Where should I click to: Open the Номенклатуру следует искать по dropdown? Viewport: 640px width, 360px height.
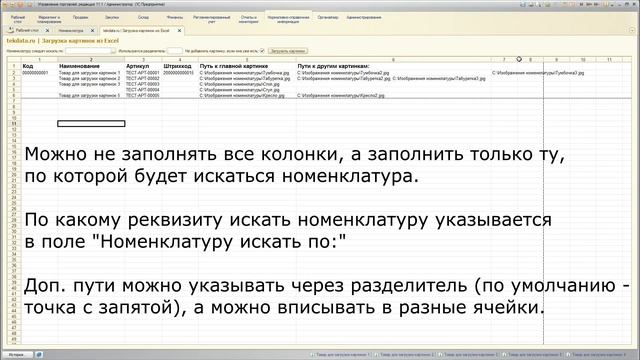point(113,51)
